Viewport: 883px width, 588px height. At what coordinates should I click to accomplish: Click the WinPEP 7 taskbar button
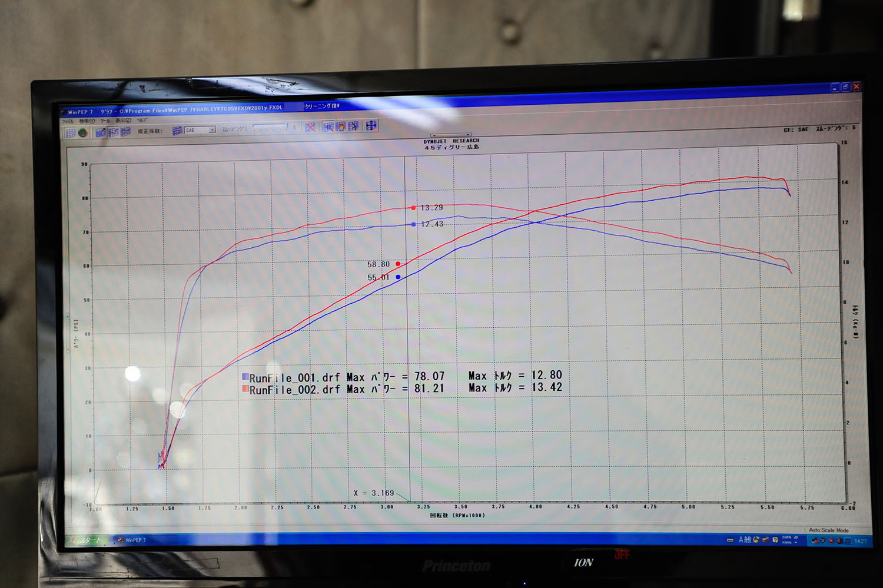[x=132, y=540]
